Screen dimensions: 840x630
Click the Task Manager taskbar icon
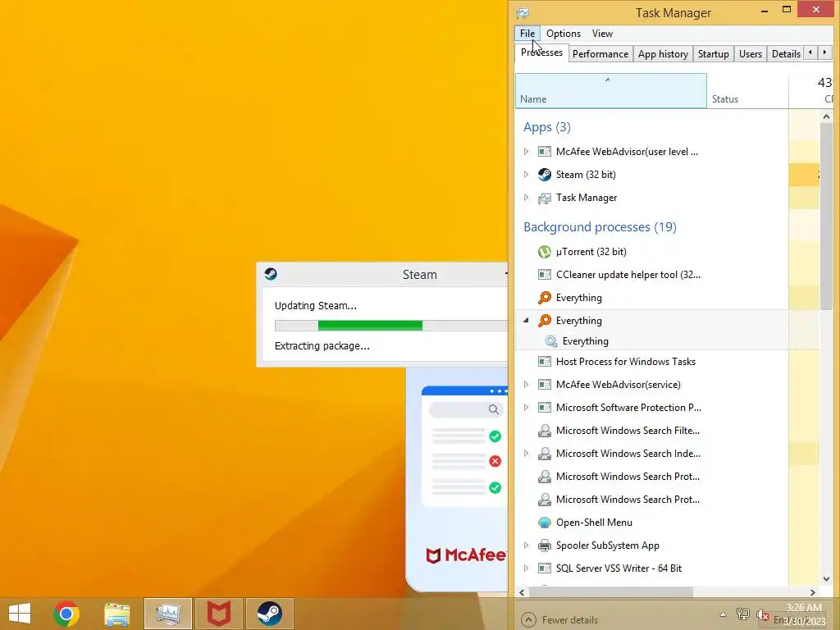pyautogui.click(x=167, y=614)
